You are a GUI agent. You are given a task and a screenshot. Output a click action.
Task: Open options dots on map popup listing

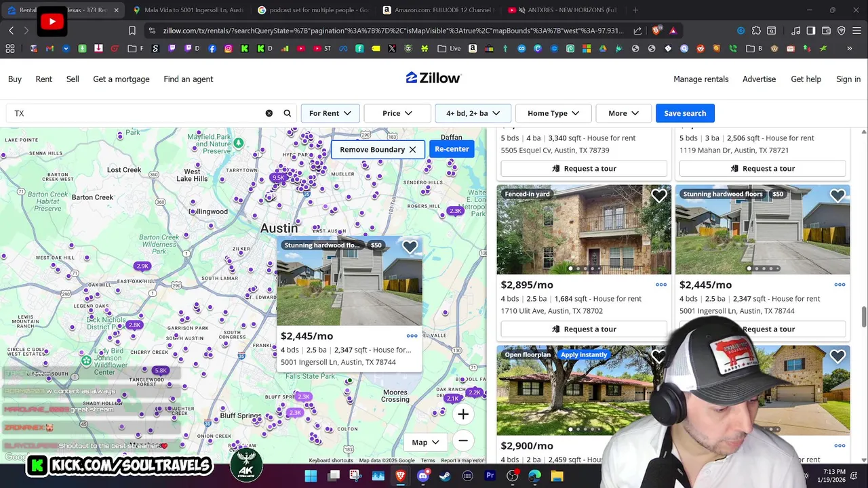[x=412, y=335]
